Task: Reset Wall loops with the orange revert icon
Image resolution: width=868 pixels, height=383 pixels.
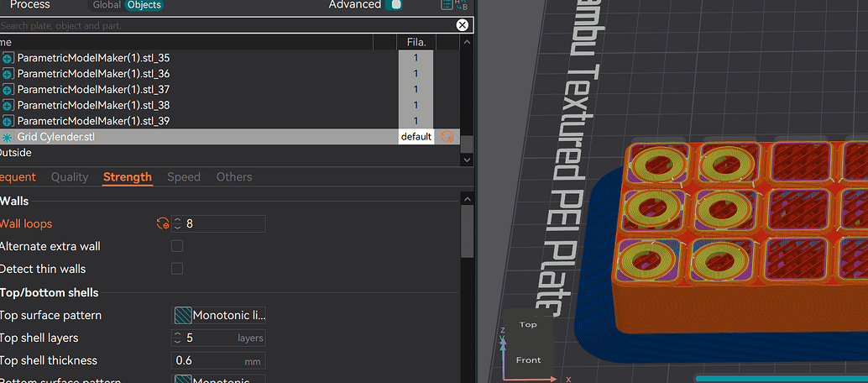Action: pos(163,224)
